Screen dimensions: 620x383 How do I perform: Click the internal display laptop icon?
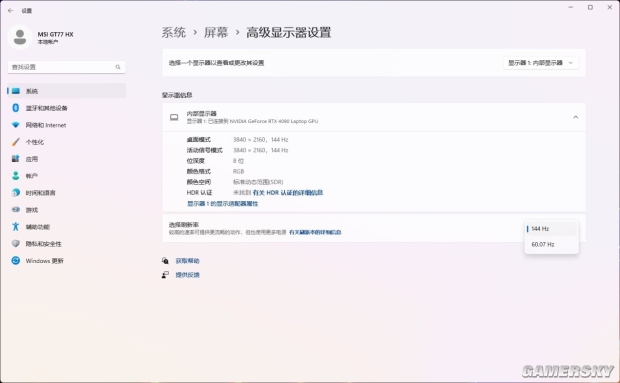(174, 117)
